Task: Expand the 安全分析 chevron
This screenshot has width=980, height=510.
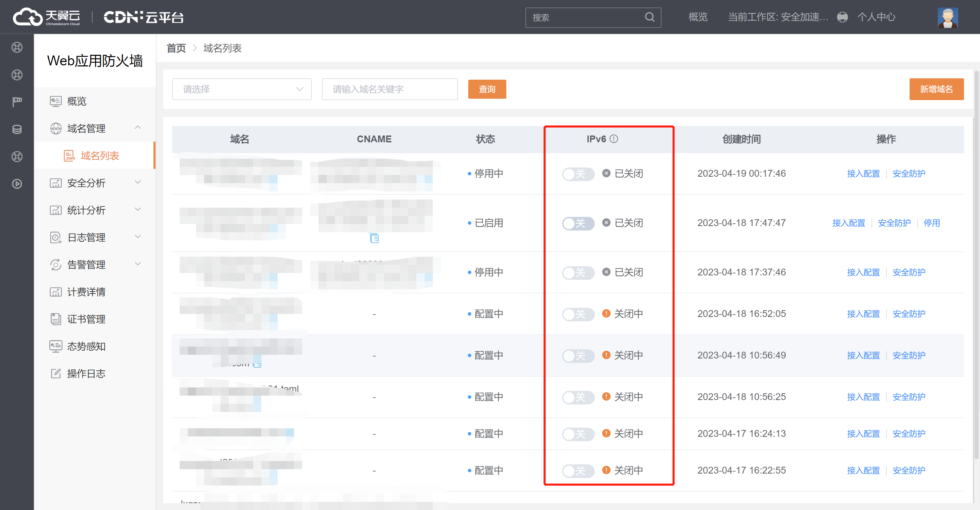Action: click(x=138, y=182)
